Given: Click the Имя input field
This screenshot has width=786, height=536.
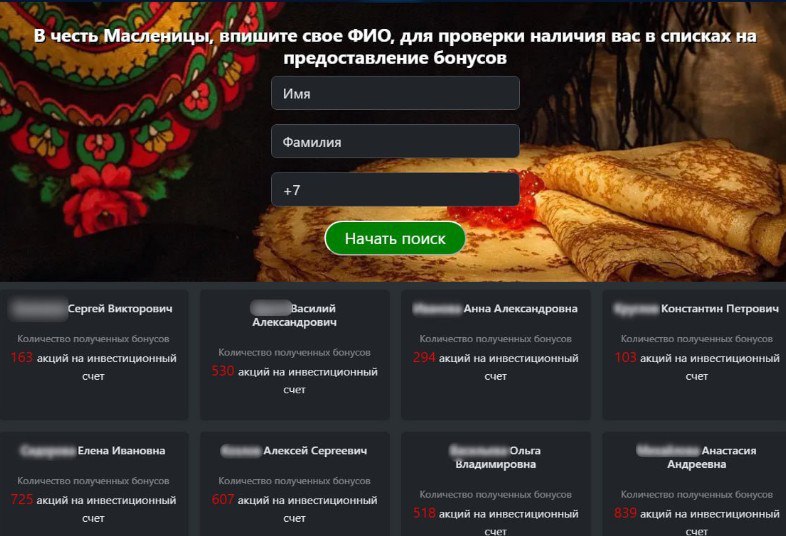Looking at the screenshot, I should pos(395,93).
